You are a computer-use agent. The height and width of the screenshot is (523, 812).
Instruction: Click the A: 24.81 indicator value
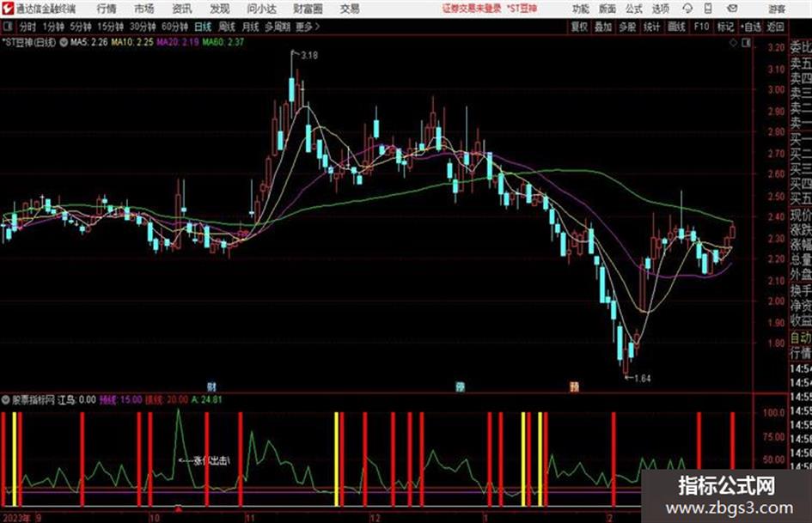[x=206, y=399]
